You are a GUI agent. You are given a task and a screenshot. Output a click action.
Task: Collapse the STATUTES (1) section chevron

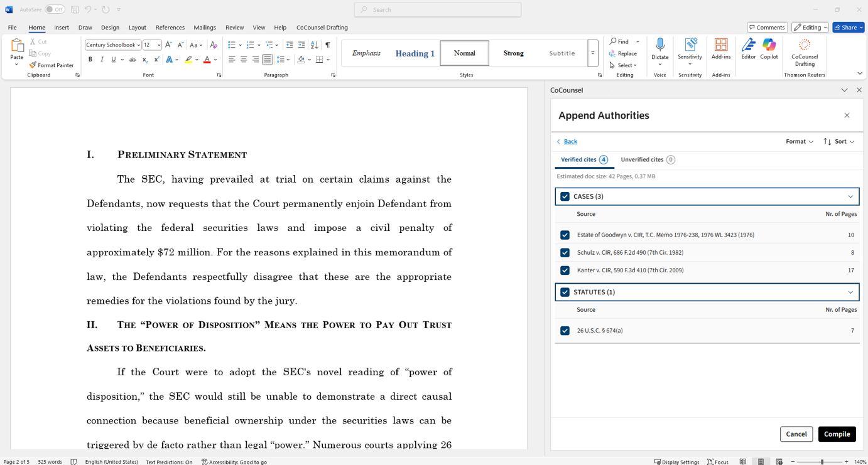(x=850, y=292)
